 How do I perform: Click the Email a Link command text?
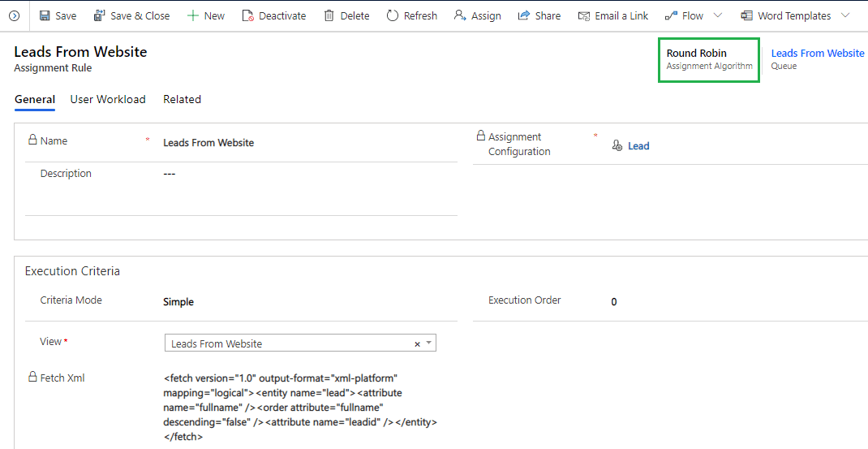click(x=621, y=16)
